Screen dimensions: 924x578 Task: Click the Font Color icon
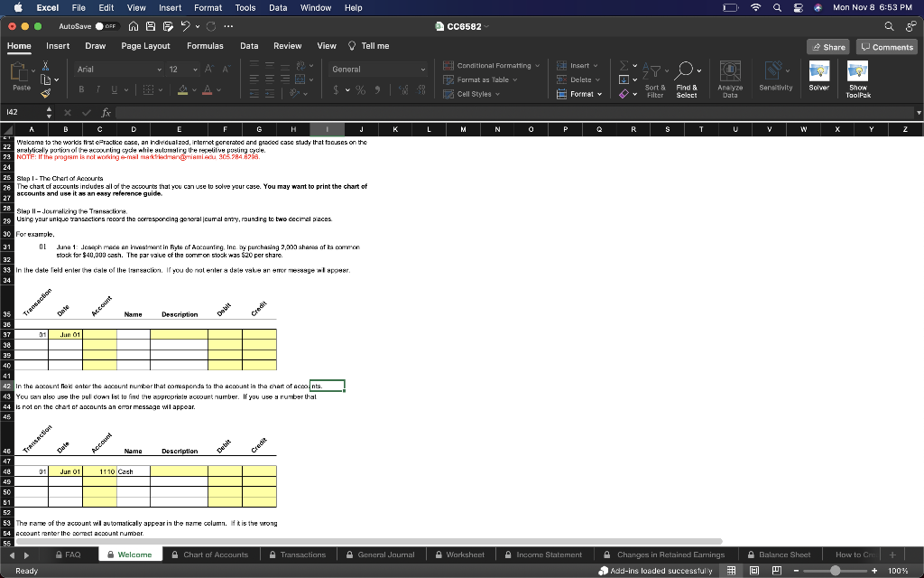click(x=207, y=89)
